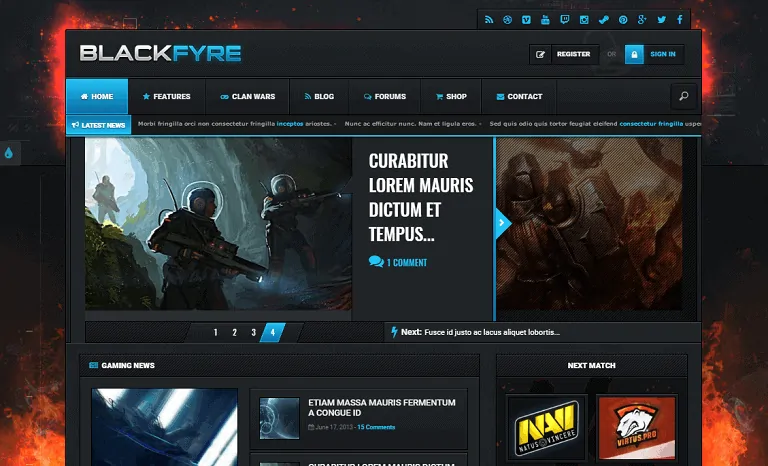Switch to slide 1
Screen dimensions: 768x466
click(x=216, y=332)
